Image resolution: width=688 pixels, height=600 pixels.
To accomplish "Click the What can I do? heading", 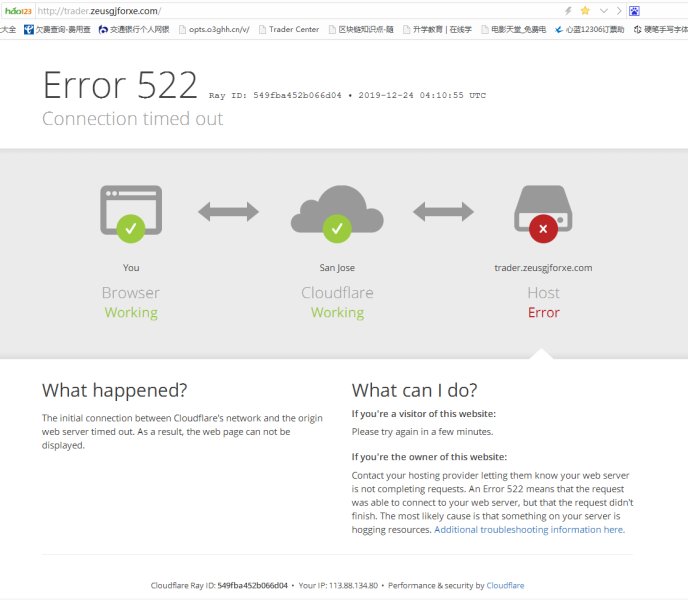I will point(414,390).
